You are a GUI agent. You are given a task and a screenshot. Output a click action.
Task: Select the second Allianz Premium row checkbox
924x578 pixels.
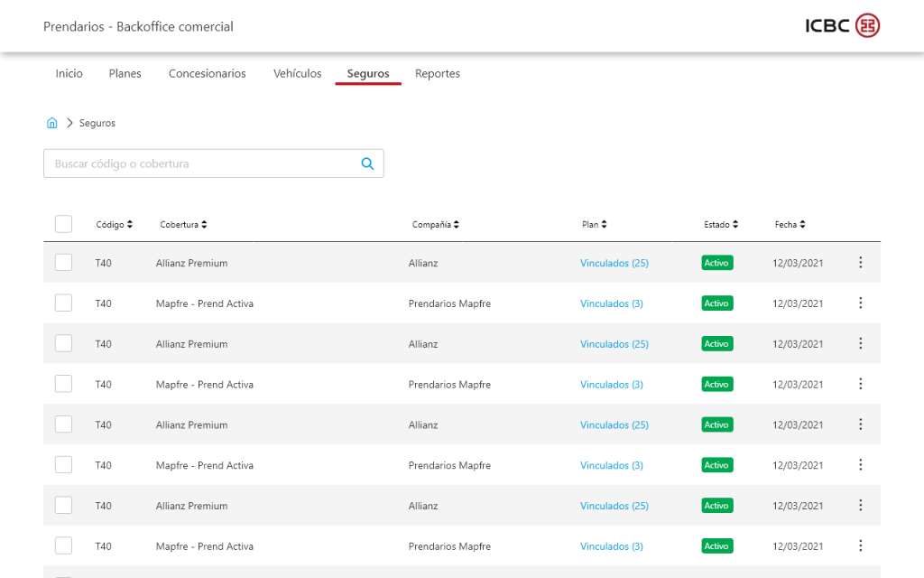click(x=64, y=343)
